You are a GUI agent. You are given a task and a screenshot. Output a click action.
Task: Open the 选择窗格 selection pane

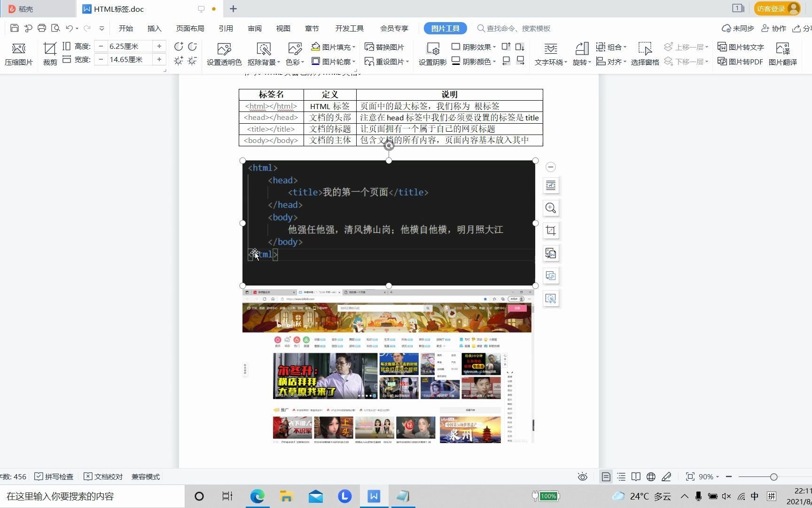[x=645, y=53]
